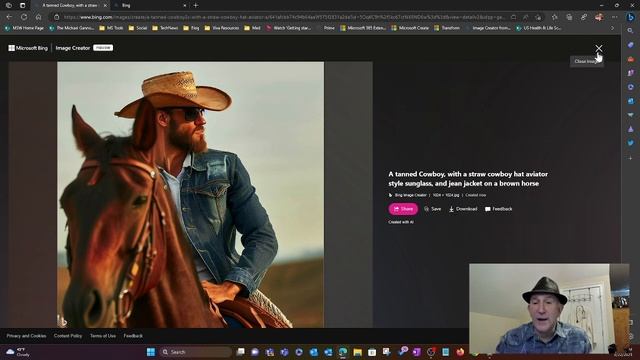Image resolution: width=640 pixels, height=360 pixels.
Task: Open Feedback next to the Download button
Action: click(498, 209)
